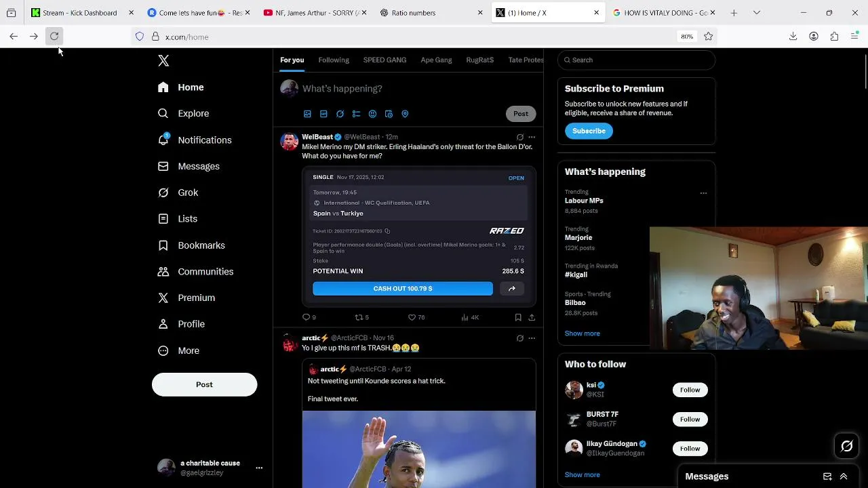
Task: Add a media image to the post composer
Action: [307, 114]
